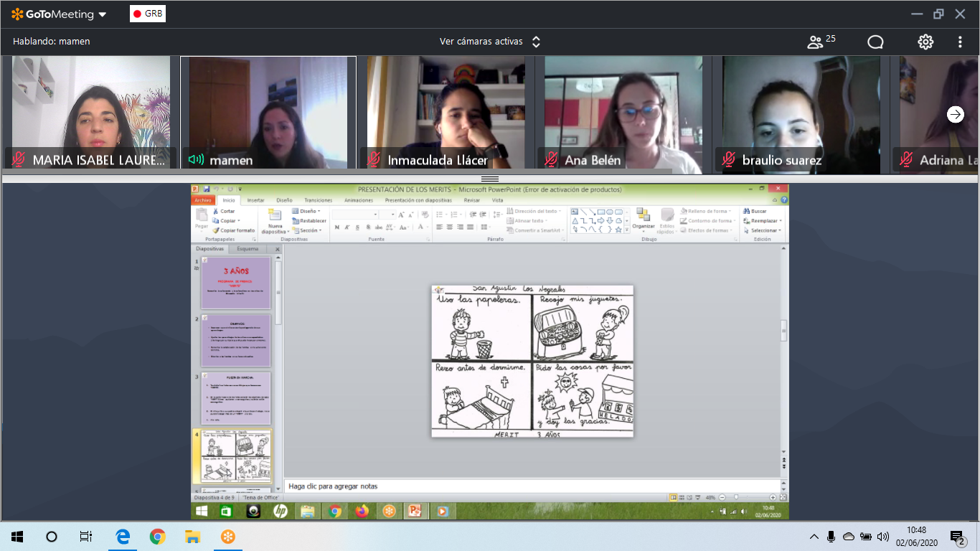This screenshot has width=980, height=551.
Task: Click HP icon in the shared screen taskbar
Action: [281, 512]
